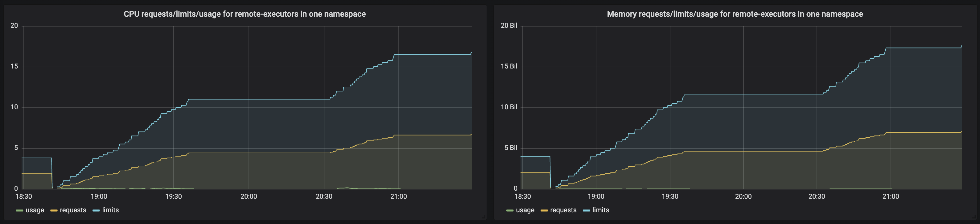Click the 20:00 x-axis label on the Memory chart
The image size is (980, 224).
pos(743,197)
